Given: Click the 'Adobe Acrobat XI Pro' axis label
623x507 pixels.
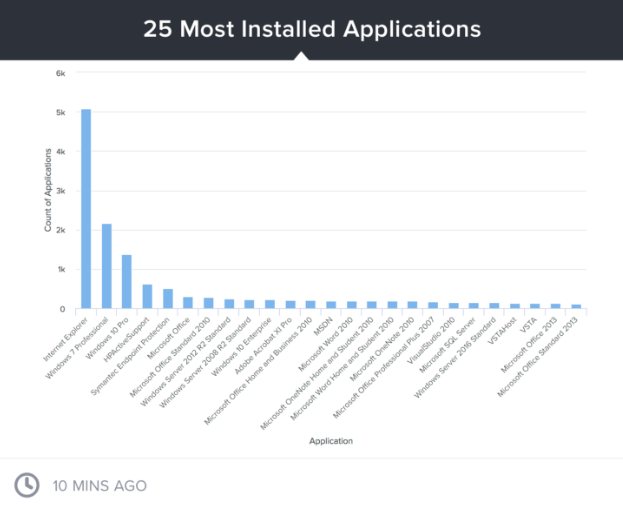Looking at the screenshot, I should (x=263, y=346).
